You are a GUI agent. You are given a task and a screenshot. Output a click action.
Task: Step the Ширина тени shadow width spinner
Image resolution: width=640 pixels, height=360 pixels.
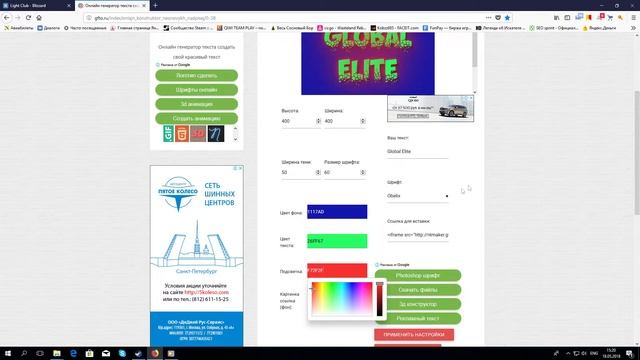[x=318, y=173]
